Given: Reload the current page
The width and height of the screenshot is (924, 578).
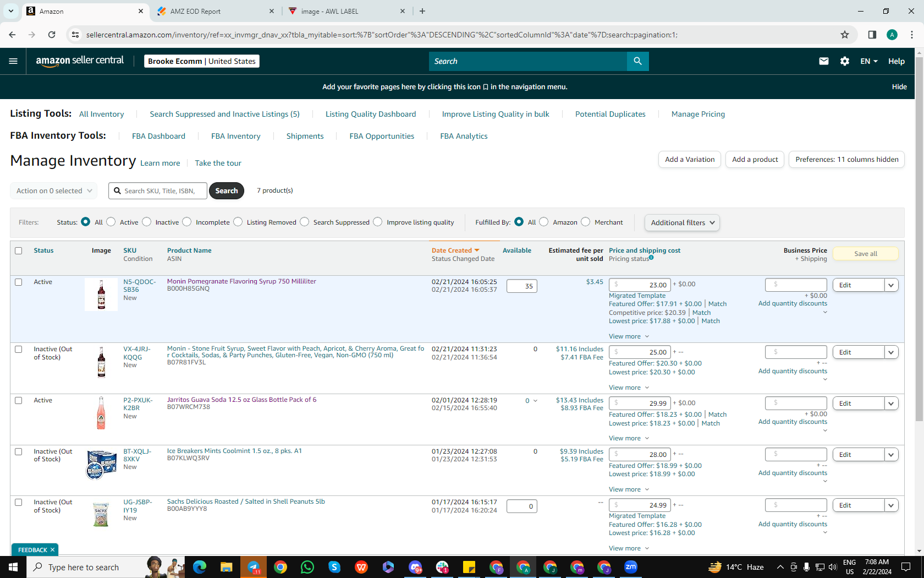Looking at the screenshot, I should click(x=52, y=35).
